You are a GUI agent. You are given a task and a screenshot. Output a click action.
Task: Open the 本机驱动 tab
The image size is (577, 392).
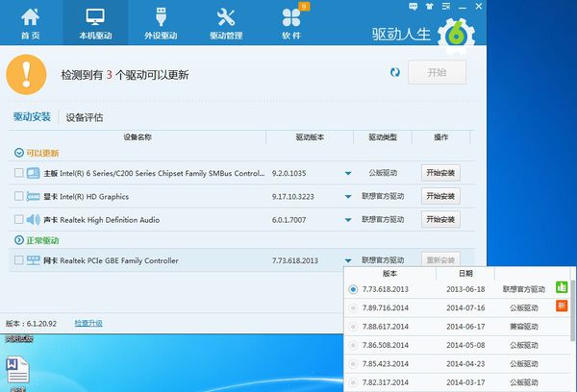(95, 23)
